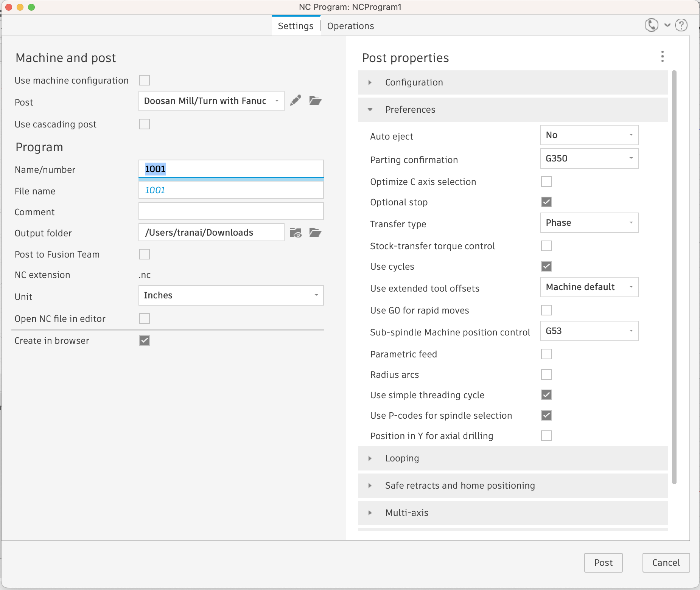The width and height of the screenshot is (700, 590).
Task: Edit the selected post processor
Action: pos(296,101)
